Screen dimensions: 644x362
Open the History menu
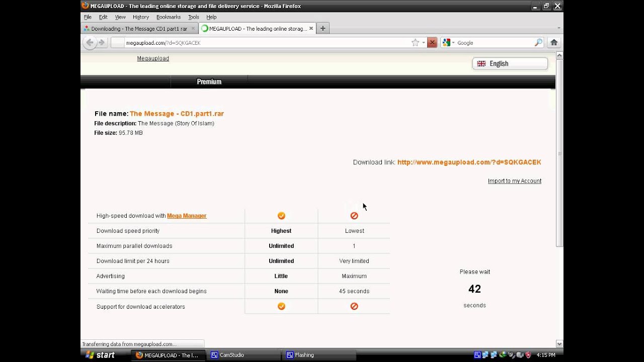tap(141, 17)
